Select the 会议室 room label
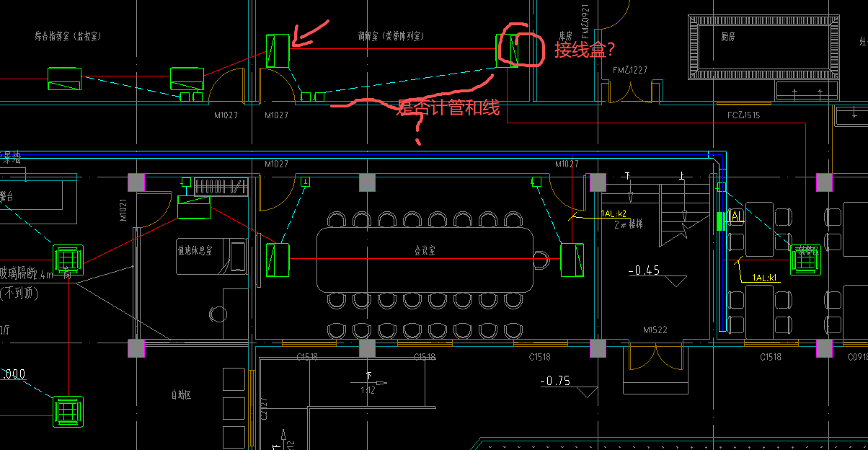The height and width of the screenshot is (450, 868). [425, 251]
